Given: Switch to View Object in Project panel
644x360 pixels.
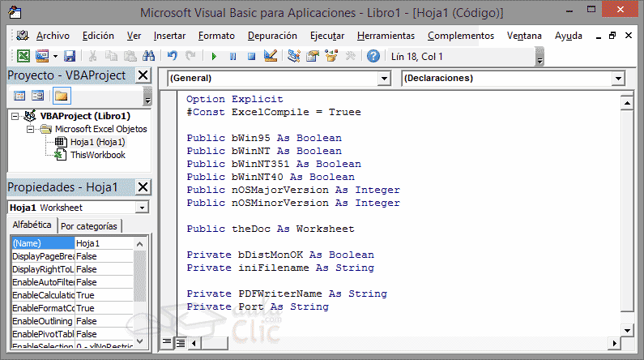Looking at the screenshot, I should coord(37,96).
